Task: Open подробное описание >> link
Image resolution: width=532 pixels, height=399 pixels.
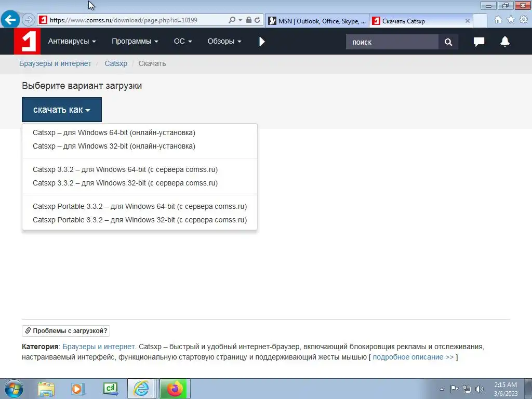Action: [x=413, y=357]
